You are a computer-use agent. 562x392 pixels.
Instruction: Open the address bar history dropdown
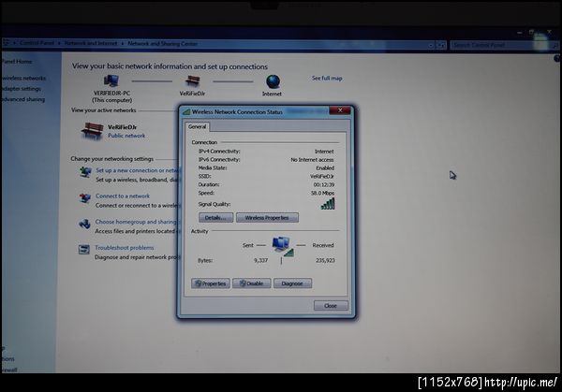click(x=431, y=45)
